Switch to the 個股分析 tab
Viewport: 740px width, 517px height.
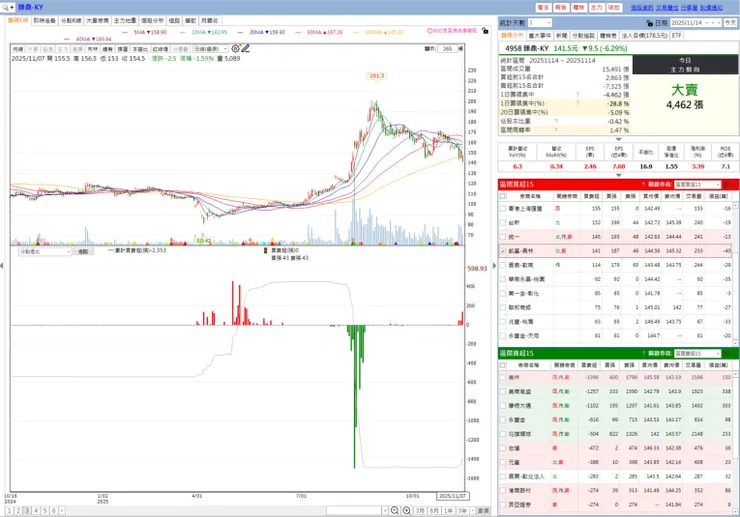[152, 21]
